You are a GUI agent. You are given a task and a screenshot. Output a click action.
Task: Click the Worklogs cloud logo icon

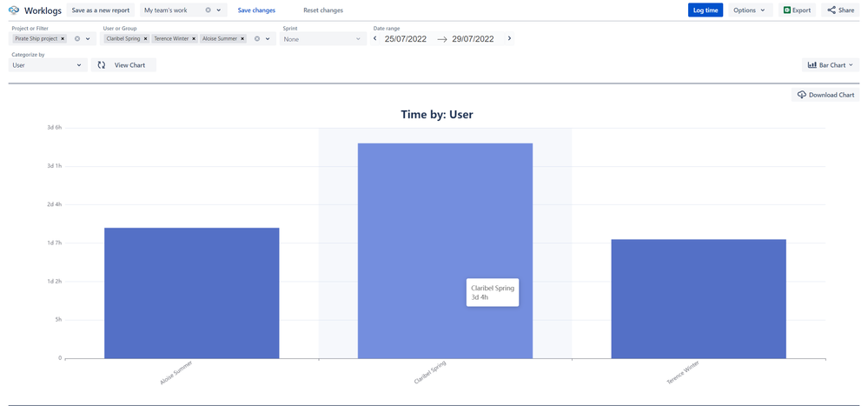pyautogui.click(x=15, y=10)
